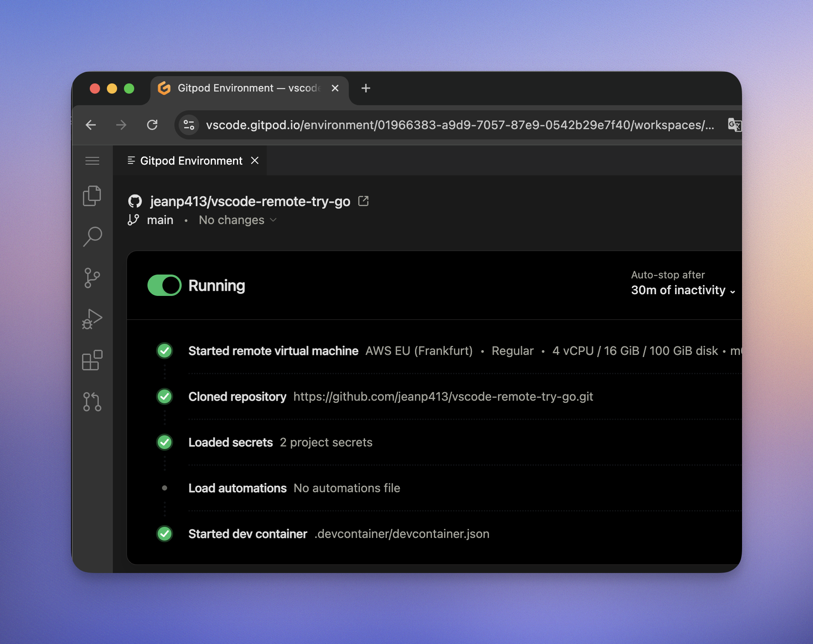Click green check for Started remote virtual machine

pos(165,351)
